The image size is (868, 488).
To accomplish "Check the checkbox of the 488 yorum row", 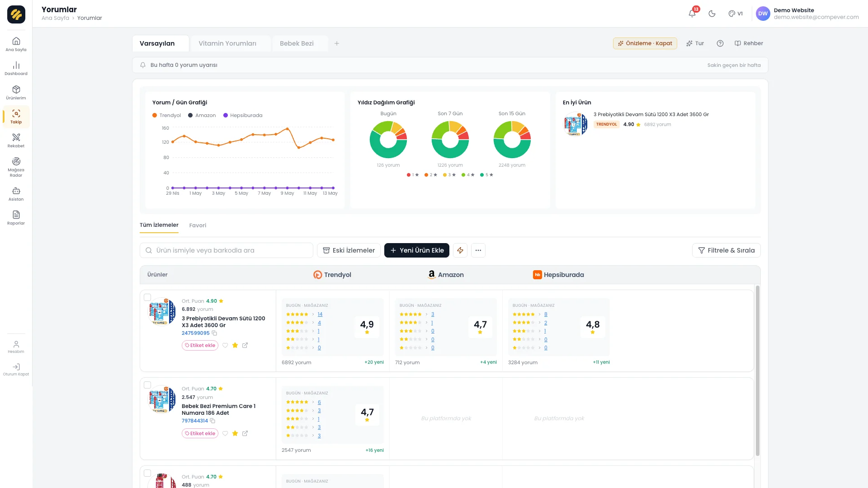I will tap(147, 473).
